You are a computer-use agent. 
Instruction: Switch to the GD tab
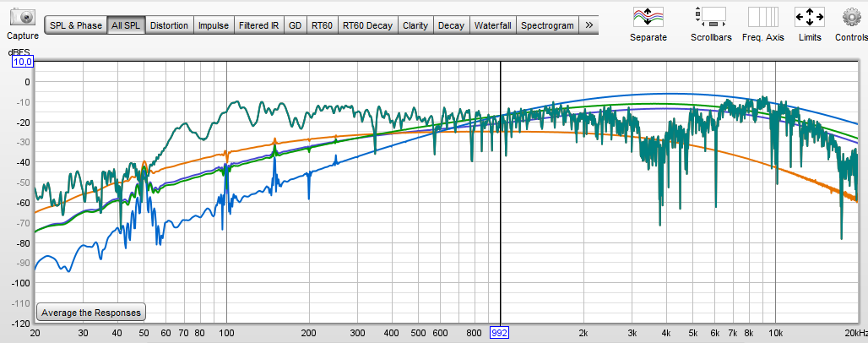click(295, 25)
